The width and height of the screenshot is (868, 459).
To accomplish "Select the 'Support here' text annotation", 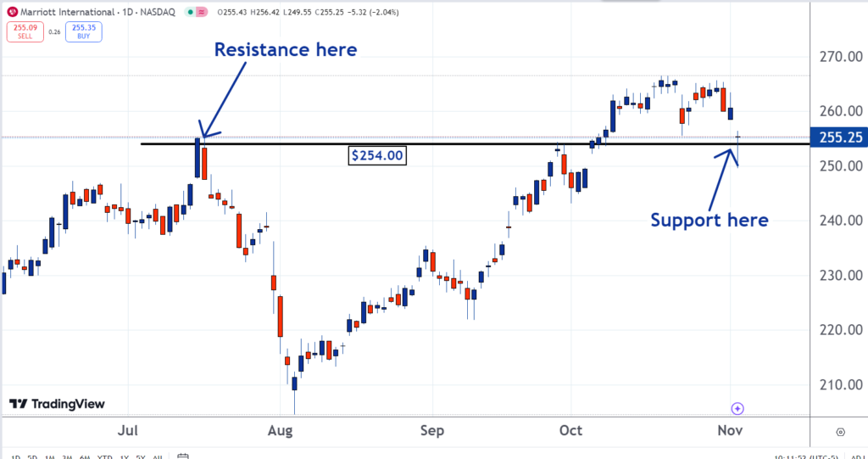I will [709, 220].
